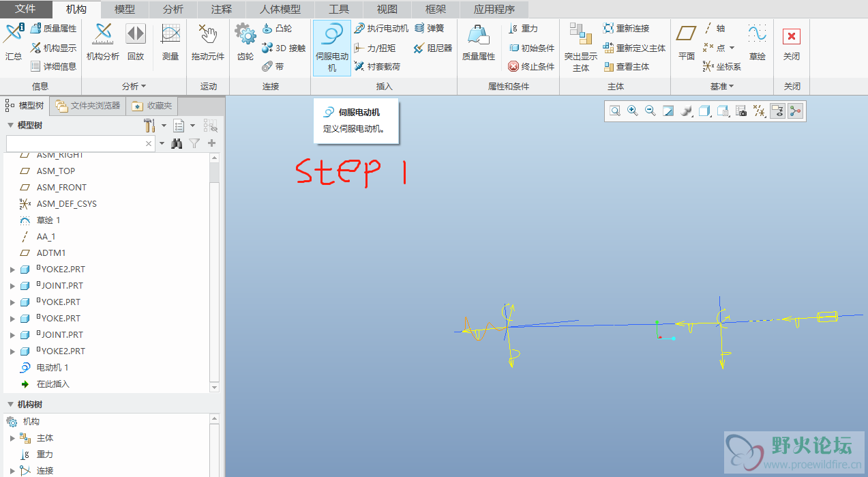Open the 机构分析 mechanism analysis tool
This screenshot has height=477, width=868.
click(103, 42)
